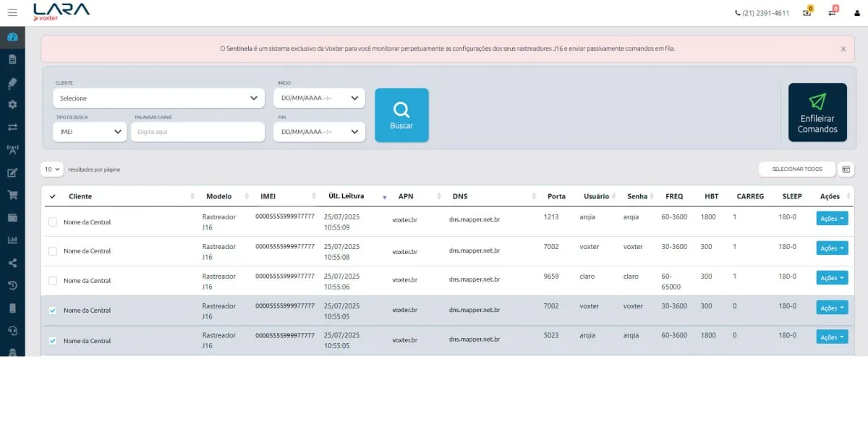The height and width of the screenshot is (430, 868).
Task: Click the edit note icon in sidebar
Action: click(12, 172)
